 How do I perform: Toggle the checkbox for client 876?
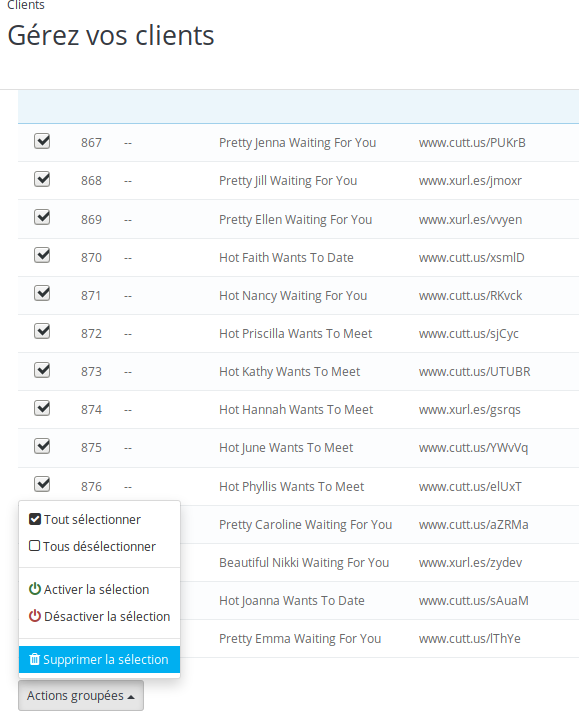(42, 483)
